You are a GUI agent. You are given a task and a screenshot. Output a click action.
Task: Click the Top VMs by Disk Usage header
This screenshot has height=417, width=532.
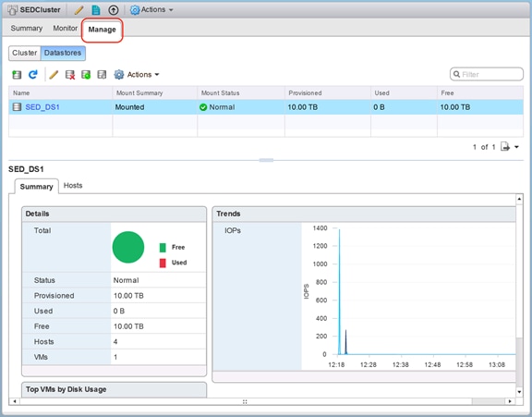114,389
